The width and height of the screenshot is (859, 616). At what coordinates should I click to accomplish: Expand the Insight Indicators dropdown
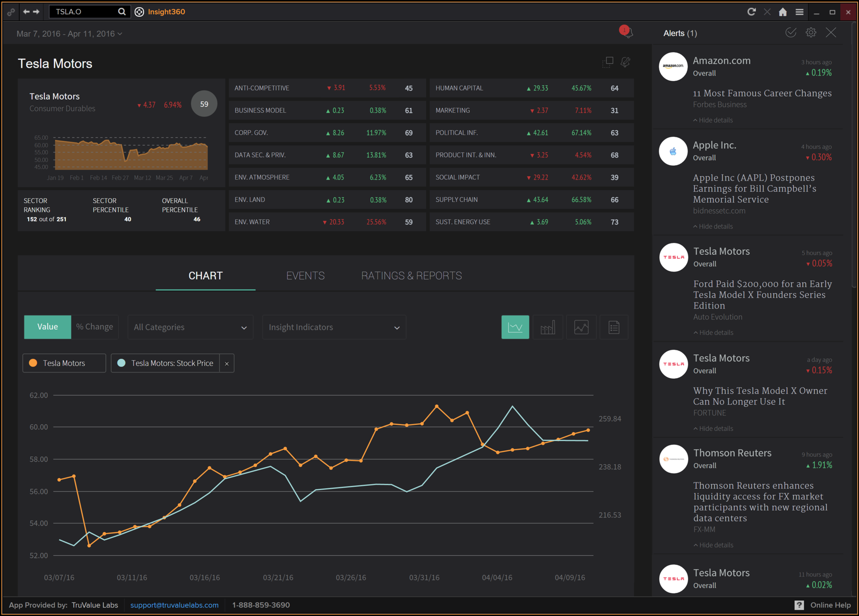[334, 327]
